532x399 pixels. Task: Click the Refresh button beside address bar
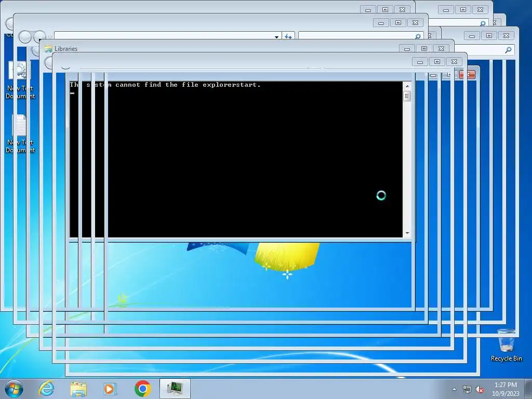[x=288, y=36]
